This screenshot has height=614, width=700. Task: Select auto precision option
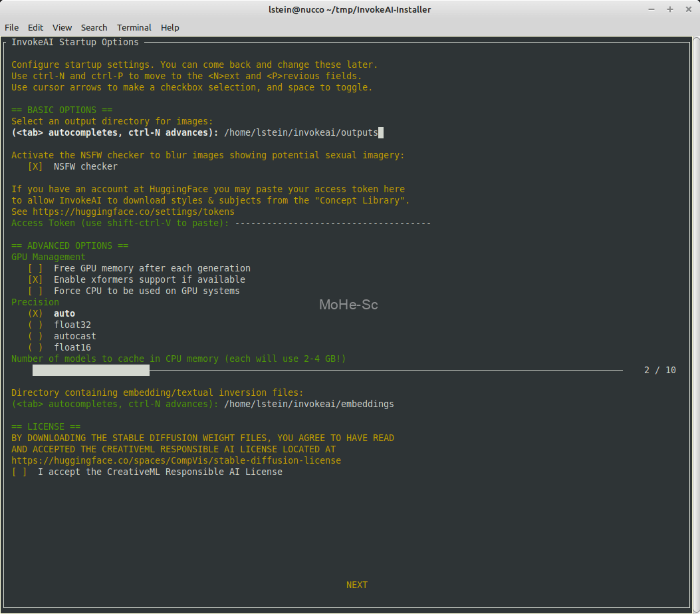point(35,313)
